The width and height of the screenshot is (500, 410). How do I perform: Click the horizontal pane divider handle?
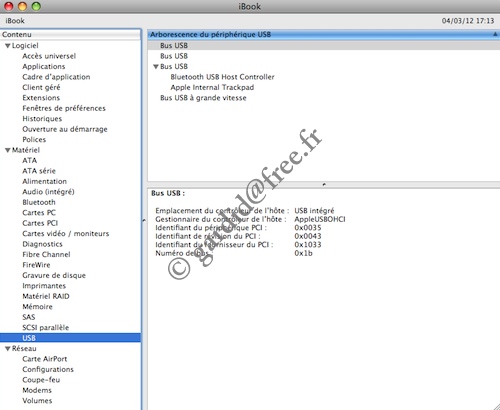pos(324,184)
